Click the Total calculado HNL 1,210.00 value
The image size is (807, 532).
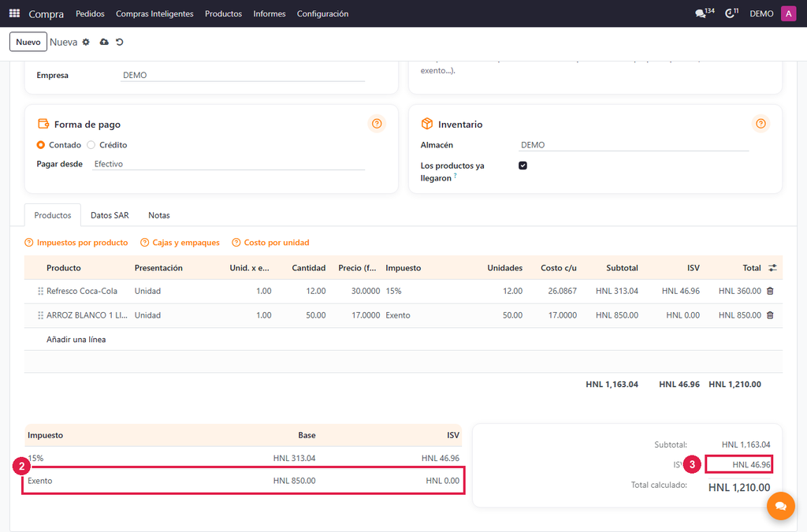pyautogui.click(x=739, y=487)
